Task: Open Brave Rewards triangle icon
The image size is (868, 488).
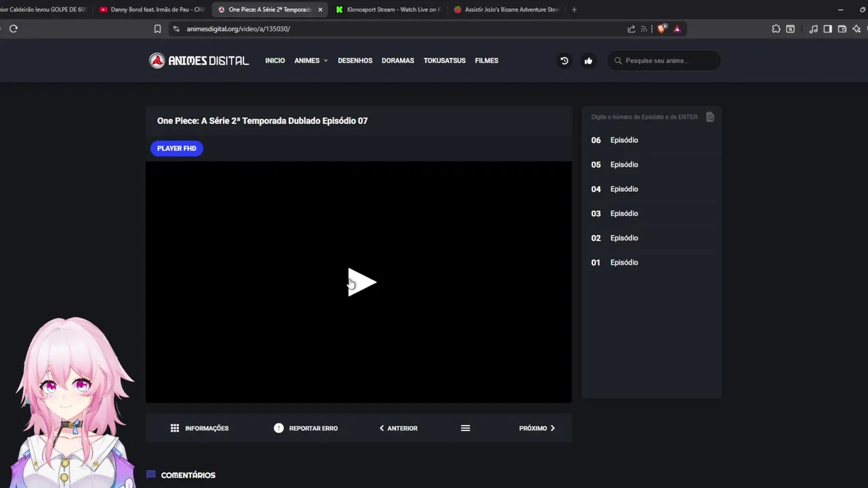Action: coord(677,28)
